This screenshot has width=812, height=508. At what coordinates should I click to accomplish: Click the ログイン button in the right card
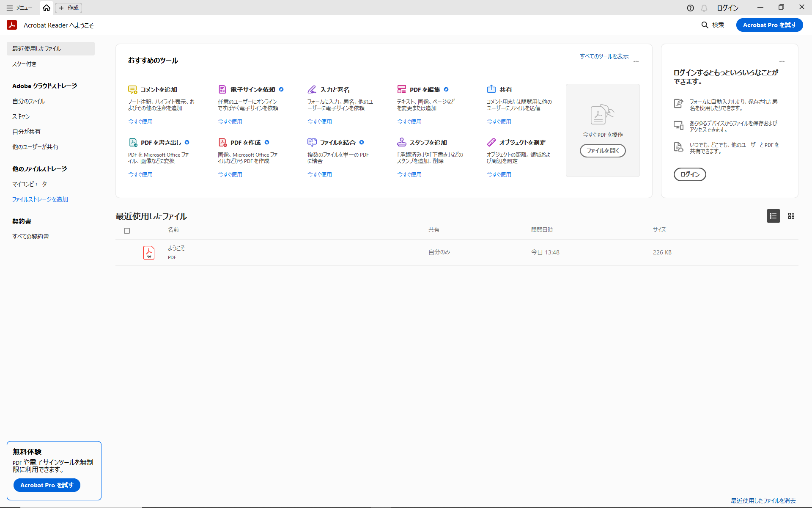coord(690,174)
